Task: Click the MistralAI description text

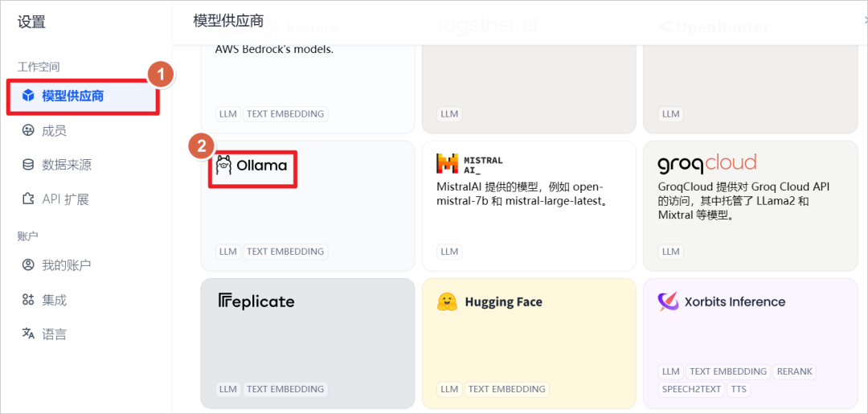Action: [522, 194]
